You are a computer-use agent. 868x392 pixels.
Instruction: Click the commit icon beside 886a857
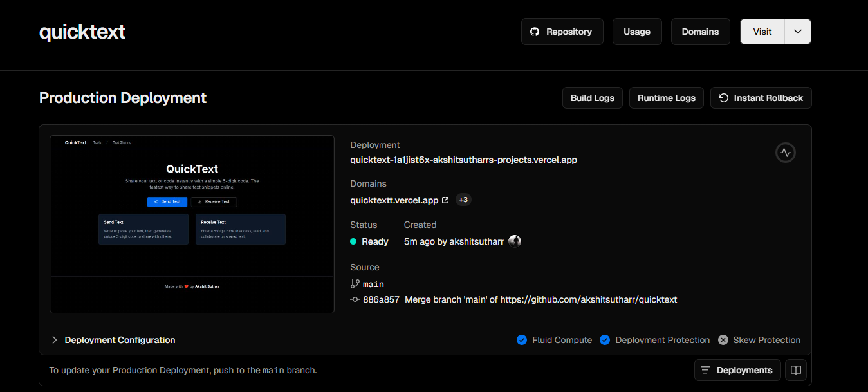click(355, 299)
